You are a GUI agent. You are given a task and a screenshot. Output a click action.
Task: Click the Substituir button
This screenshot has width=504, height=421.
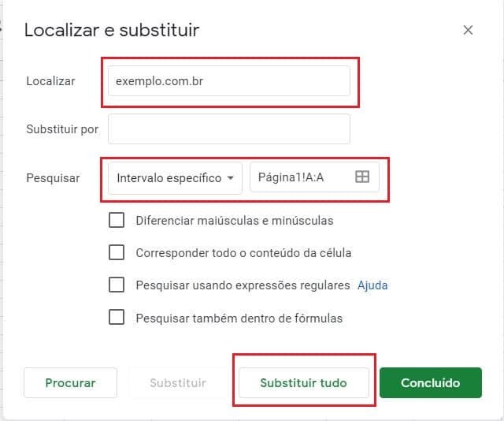pos(178,383)
